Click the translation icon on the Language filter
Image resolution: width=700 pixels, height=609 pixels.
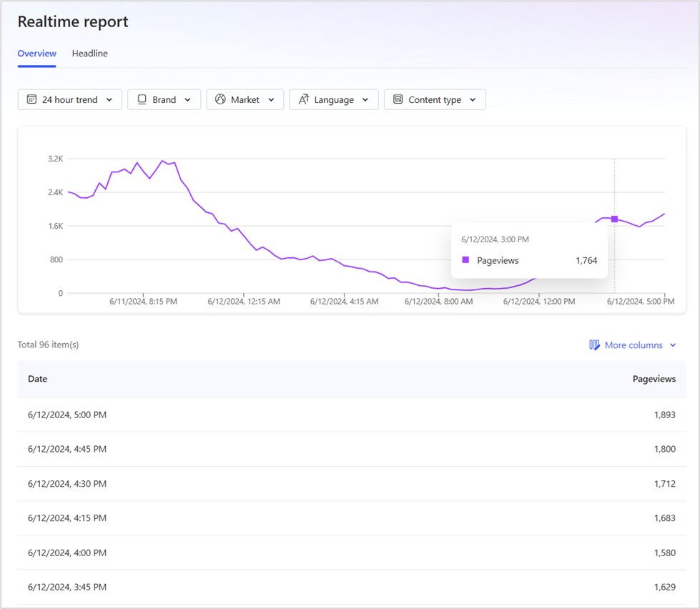tap(303, 99)
